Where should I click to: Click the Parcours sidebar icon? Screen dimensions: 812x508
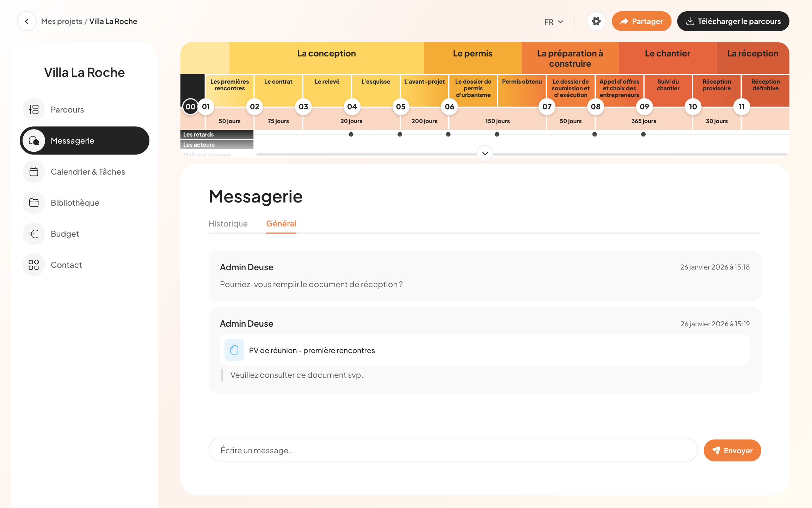(34, 110)
